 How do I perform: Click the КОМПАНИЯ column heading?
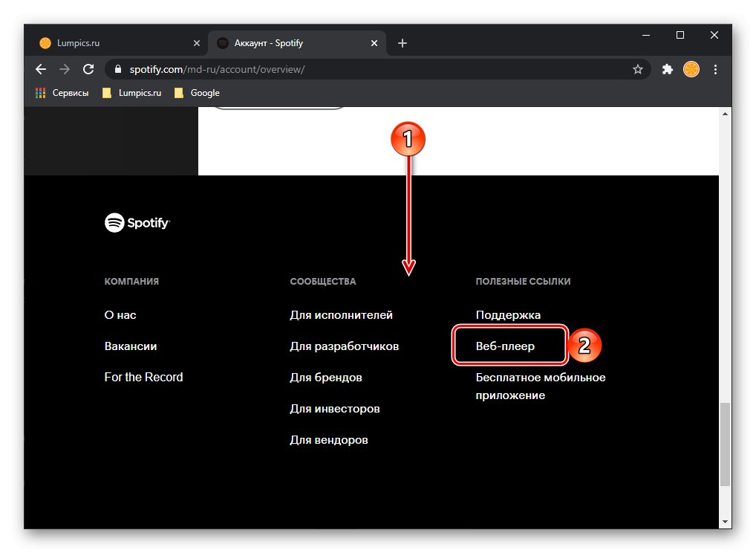tap(131, 281)
